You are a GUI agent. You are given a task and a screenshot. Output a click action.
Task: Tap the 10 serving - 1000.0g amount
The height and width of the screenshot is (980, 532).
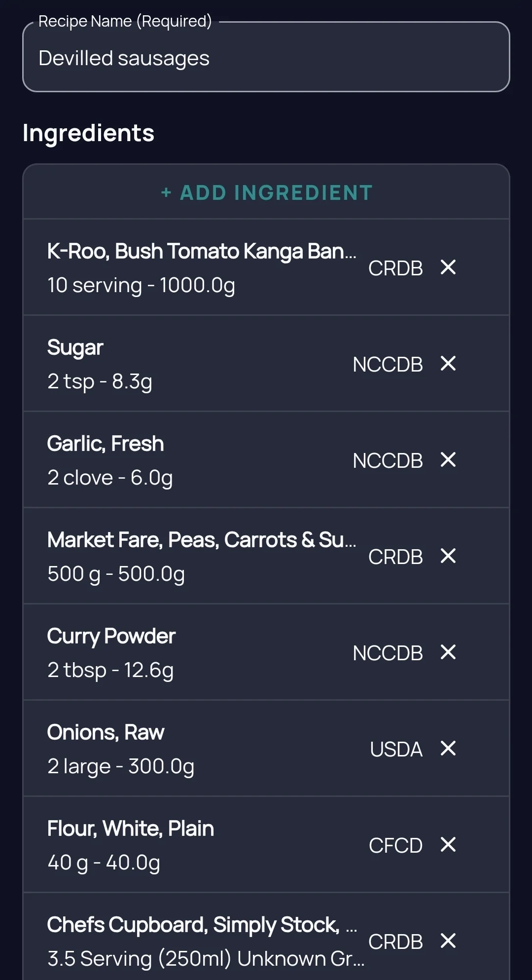142,285
